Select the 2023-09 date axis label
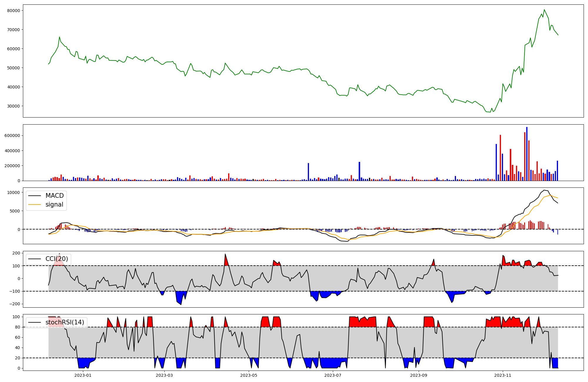588x382 pixels. pos(418,375)
